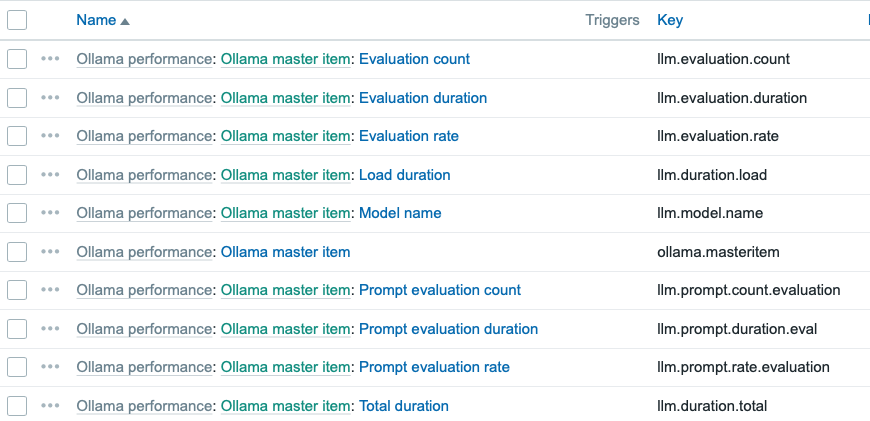The width and height of the screenshot is (870, 421).
Task: Open three-dot menu for standalone Ollama master item
Action: 50,252
